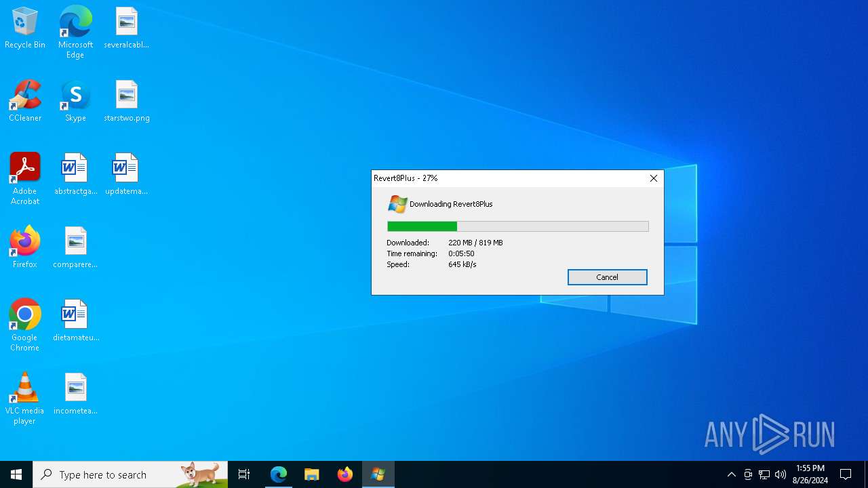Open the notification center icon
This screenshot has width=868, height=488.
coord(846,474)
